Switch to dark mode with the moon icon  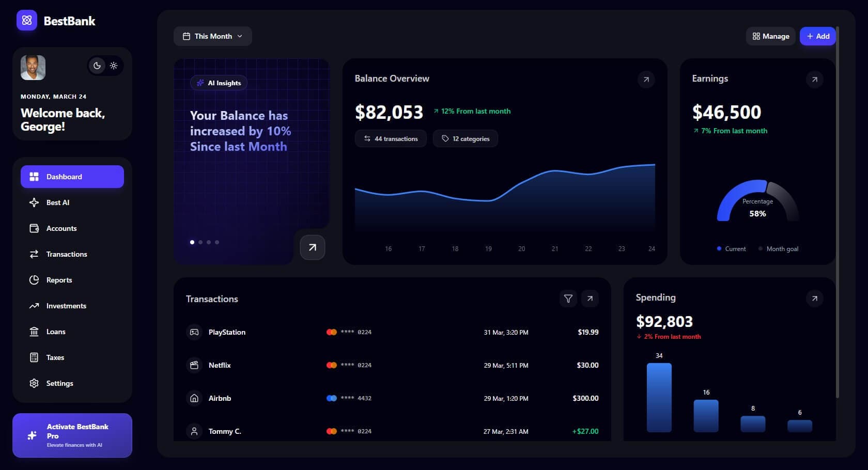(x=97, y=66)
